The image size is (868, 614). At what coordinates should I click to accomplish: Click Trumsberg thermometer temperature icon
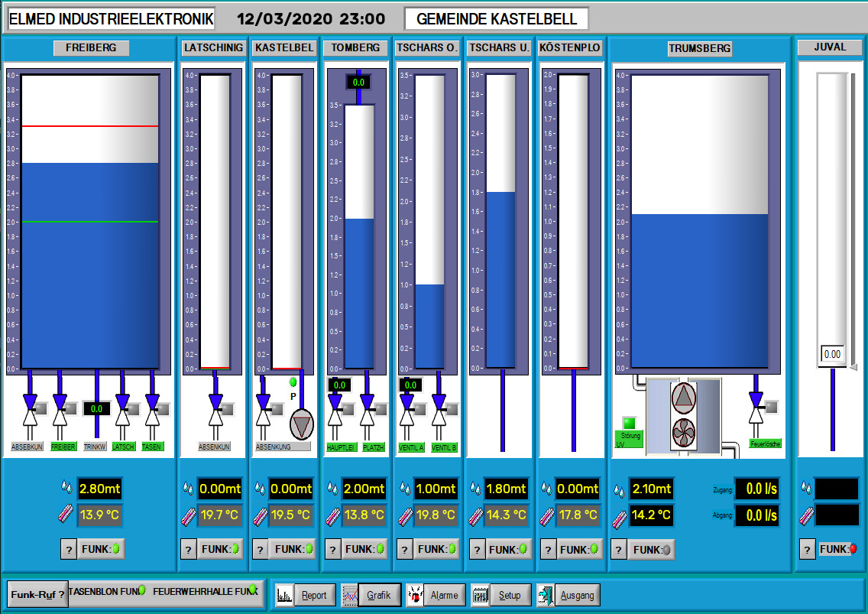(620, 515)
